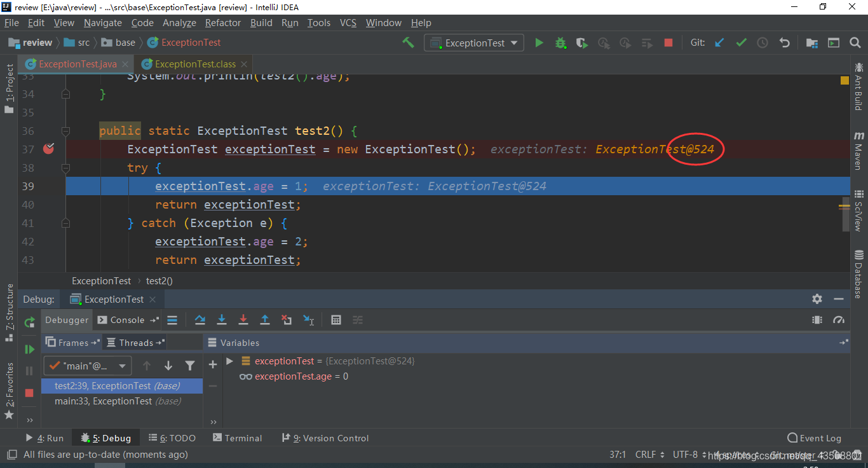
Task: Select the Threads tab
Action: (x=136, y=343)
